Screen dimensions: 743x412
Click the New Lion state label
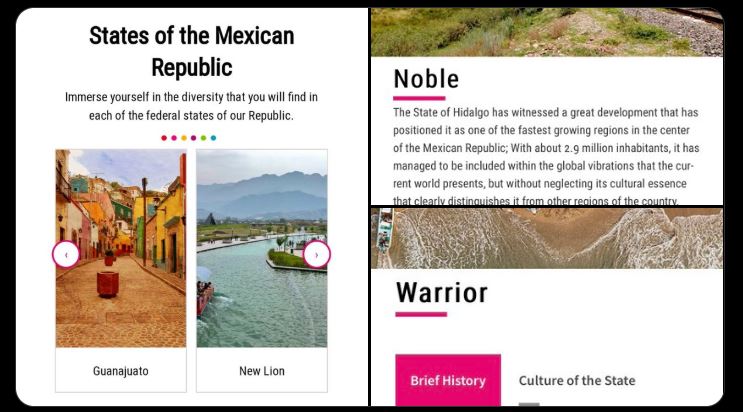tap(262, 371)
